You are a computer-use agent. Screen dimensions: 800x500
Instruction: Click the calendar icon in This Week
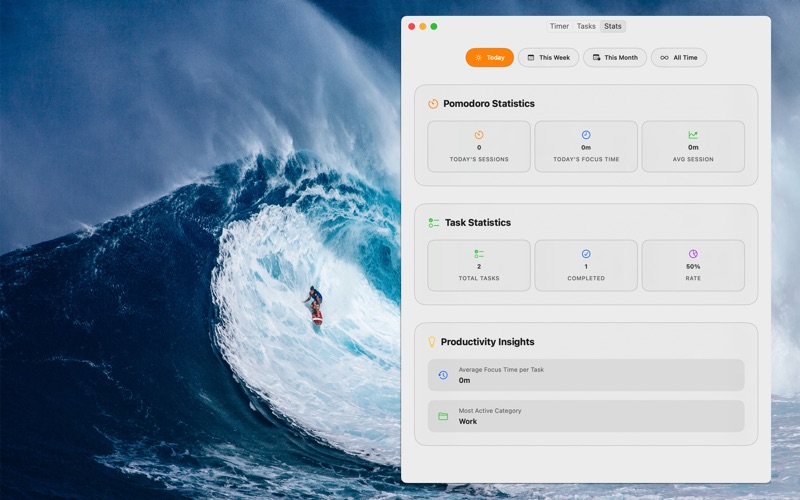pos(531,58)
